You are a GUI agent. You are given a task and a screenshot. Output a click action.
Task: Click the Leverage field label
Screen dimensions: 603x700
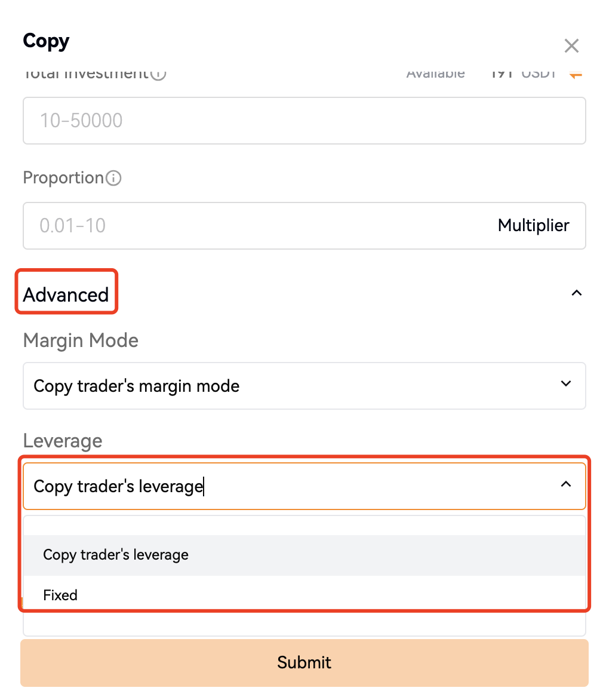63,441
